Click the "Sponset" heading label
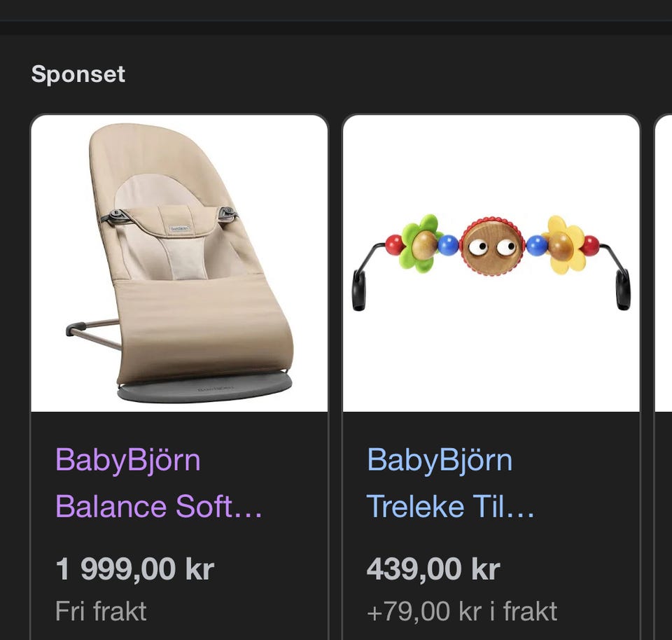The width and height of the screenshot is (672, 640). coord(78,74)
